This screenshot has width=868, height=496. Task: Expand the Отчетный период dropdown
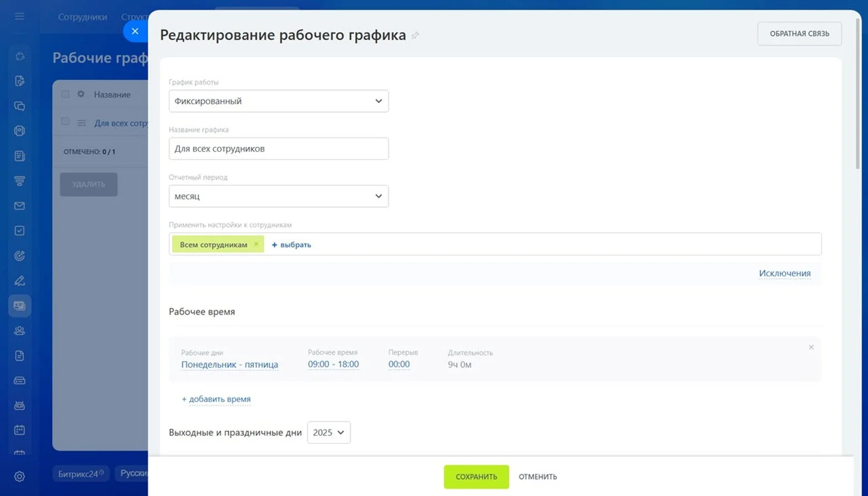click(x=279, y=196)
